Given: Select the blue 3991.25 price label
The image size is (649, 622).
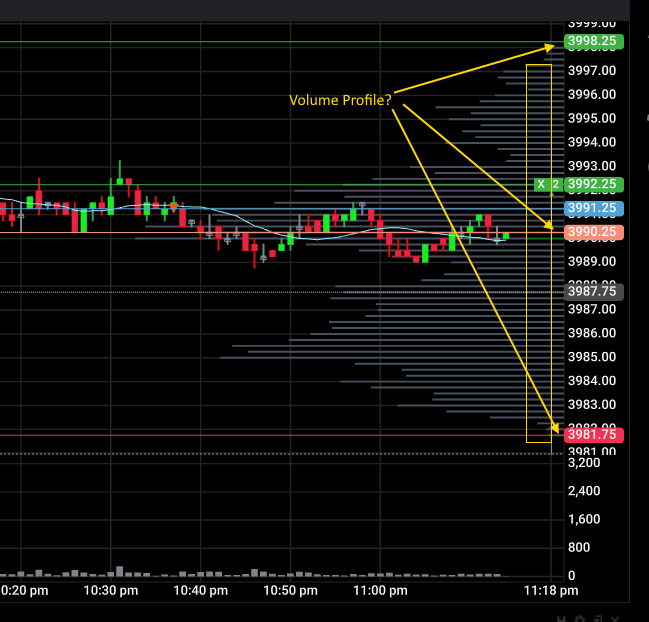Looking at the screenshot, I should point(594,208).
